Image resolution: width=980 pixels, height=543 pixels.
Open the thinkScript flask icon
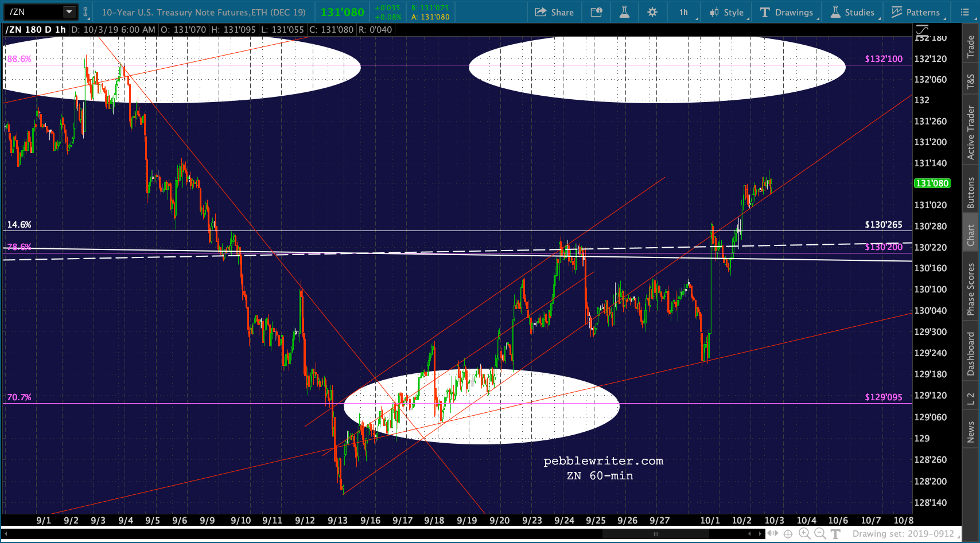coord(624,12)
